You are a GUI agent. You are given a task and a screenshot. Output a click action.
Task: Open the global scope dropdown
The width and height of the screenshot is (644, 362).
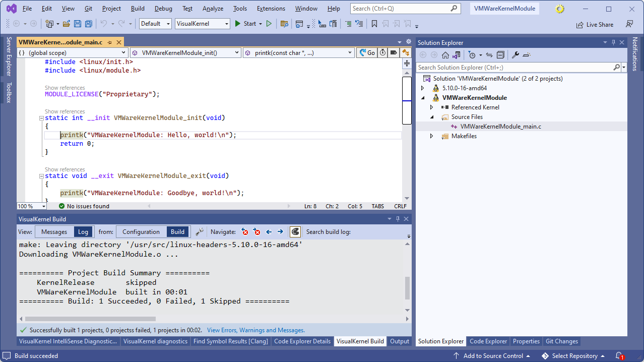click(x=72, y=52)
